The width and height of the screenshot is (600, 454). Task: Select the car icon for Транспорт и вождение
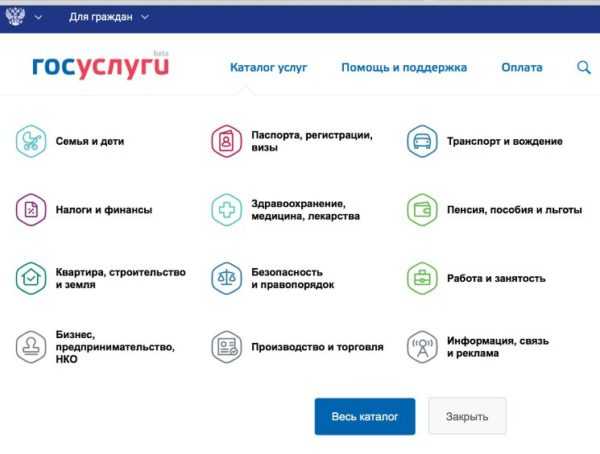(x=422, y=141)
